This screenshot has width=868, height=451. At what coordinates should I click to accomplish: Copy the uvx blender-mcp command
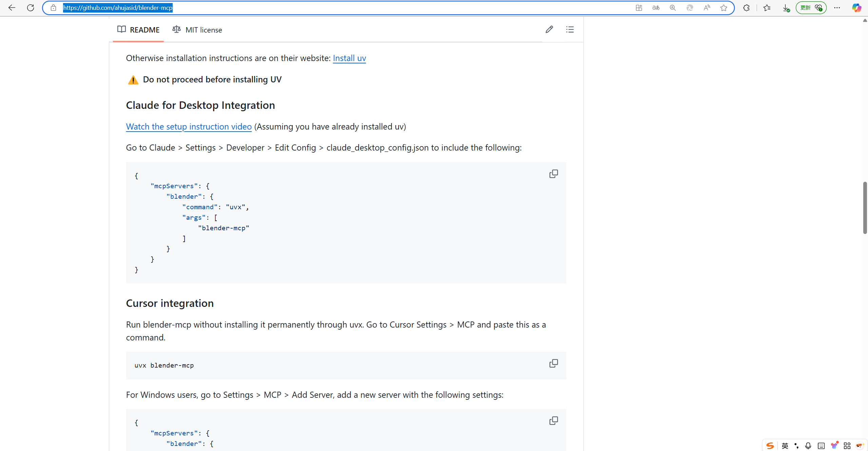pyautogui.click(x=553, y=364)
